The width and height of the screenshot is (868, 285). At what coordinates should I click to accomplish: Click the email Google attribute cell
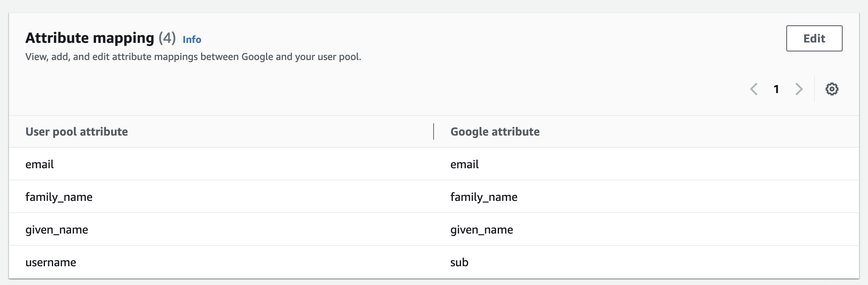tap(465, 164)
